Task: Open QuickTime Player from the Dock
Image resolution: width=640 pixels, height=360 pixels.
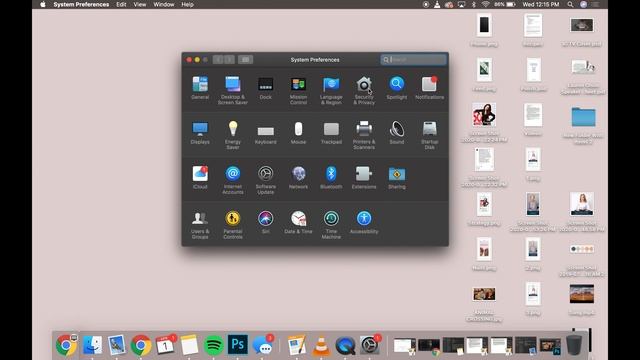Action: pyautogui.click(x=345, y=345)
